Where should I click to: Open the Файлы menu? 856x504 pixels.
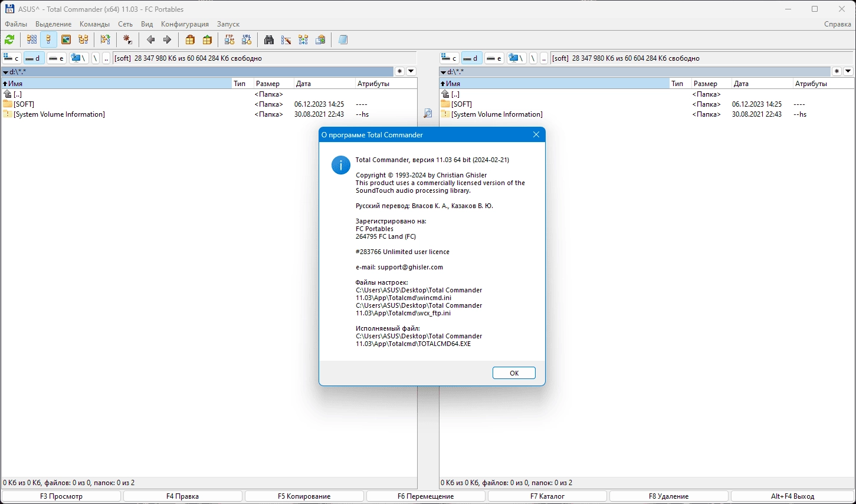point(16,24)
